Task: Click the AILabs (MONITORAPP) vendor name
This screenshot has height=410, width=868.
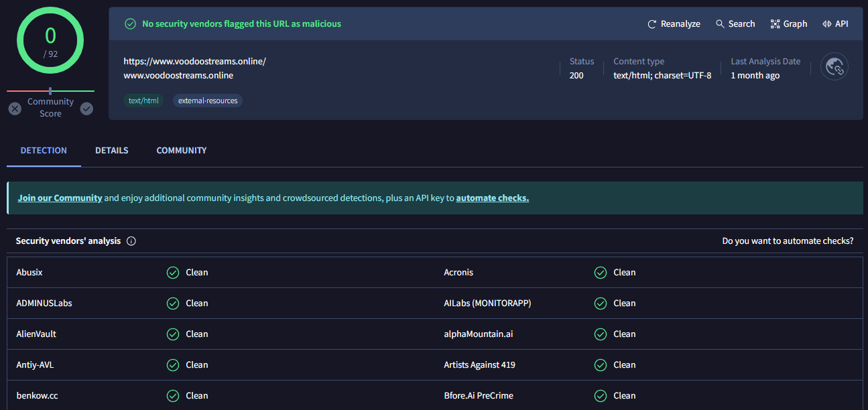Action: (487, 303)
